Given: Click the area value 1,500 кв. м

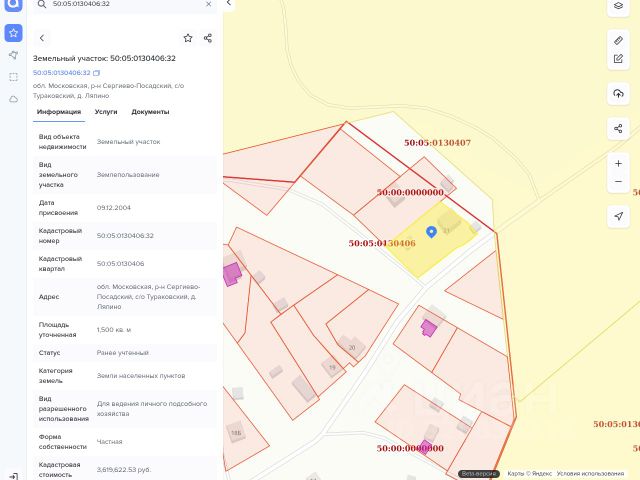Looking at the screenshot, I should 114,330.
